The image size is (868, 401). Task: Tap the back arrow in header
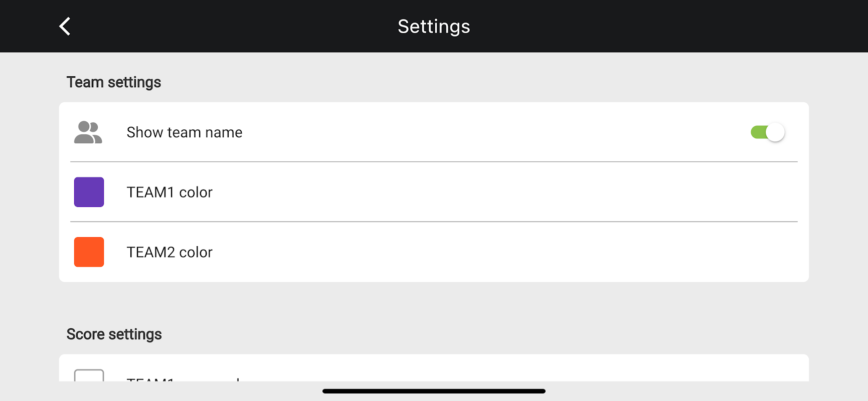[x=65, y=26]
